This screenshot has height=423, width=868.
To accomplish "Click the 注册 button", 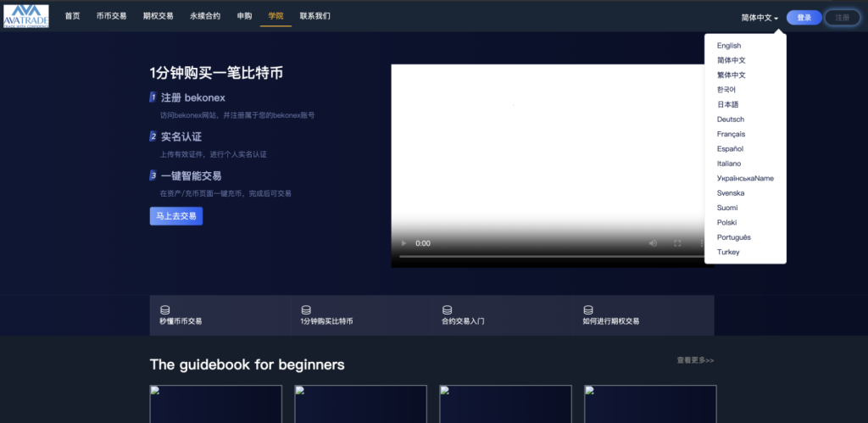I will coord(843,18).
